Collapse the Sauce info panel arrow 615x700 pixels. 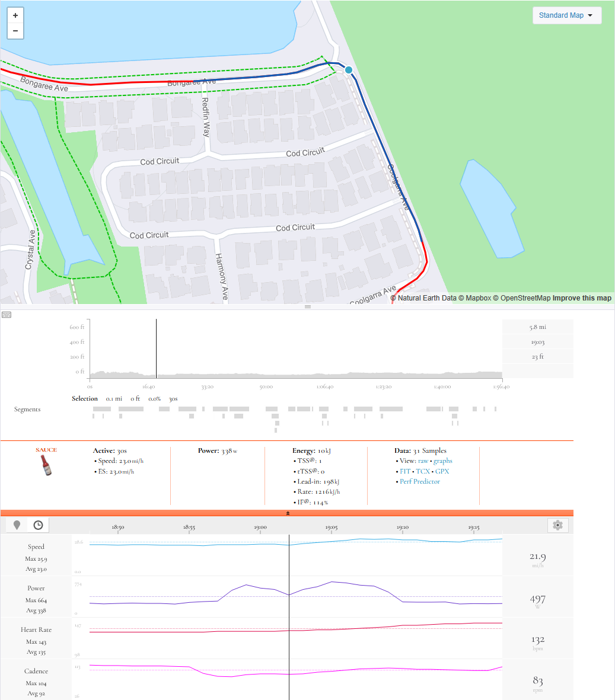(x=287, y=513)
